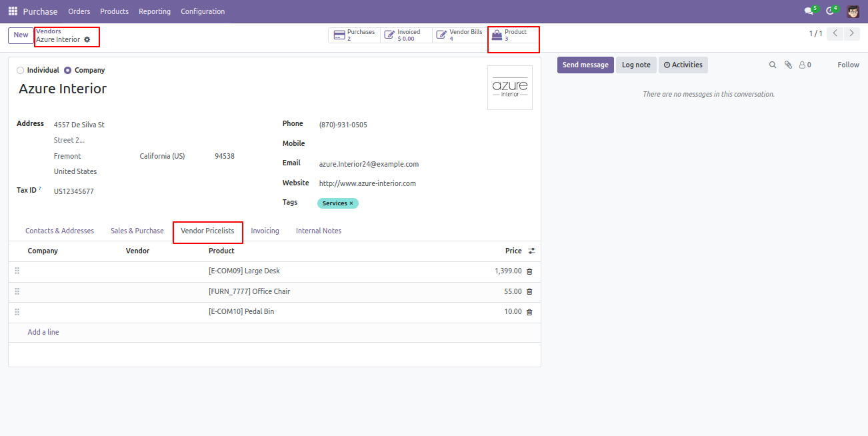
Task: Delete the Office Chair pricelist line
Action: coord(529,291)
